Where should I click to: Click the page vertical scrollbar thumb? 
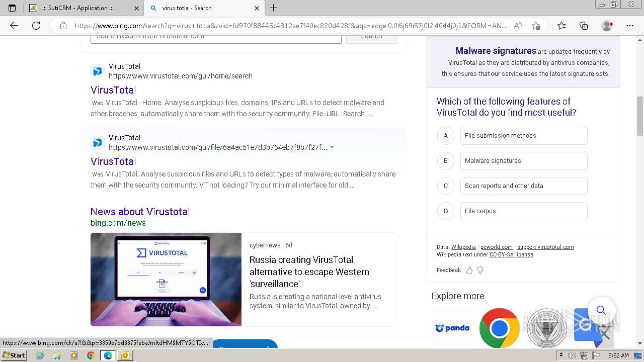pyautogui.click(x=640, y=116)
